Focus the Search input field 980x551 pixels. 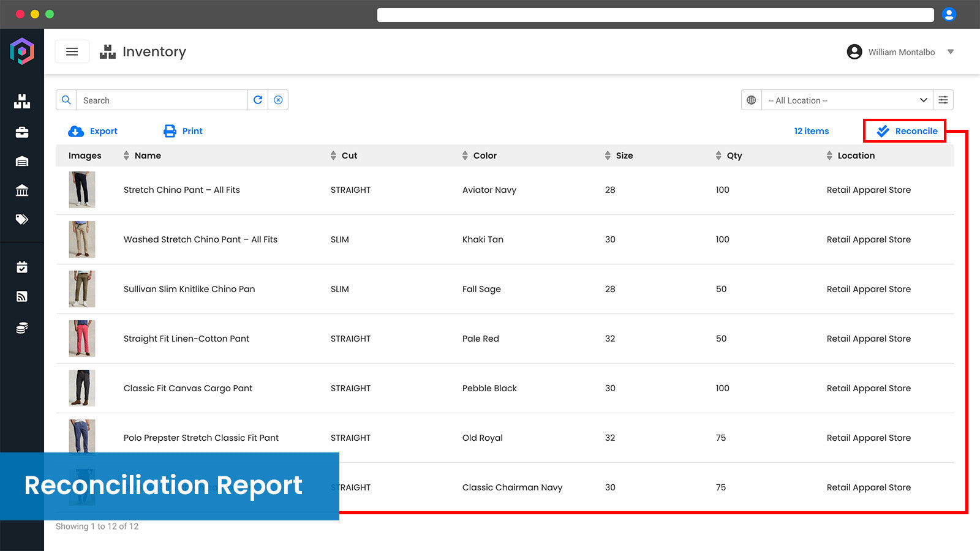pyautogui.click(x=162, y=100)
